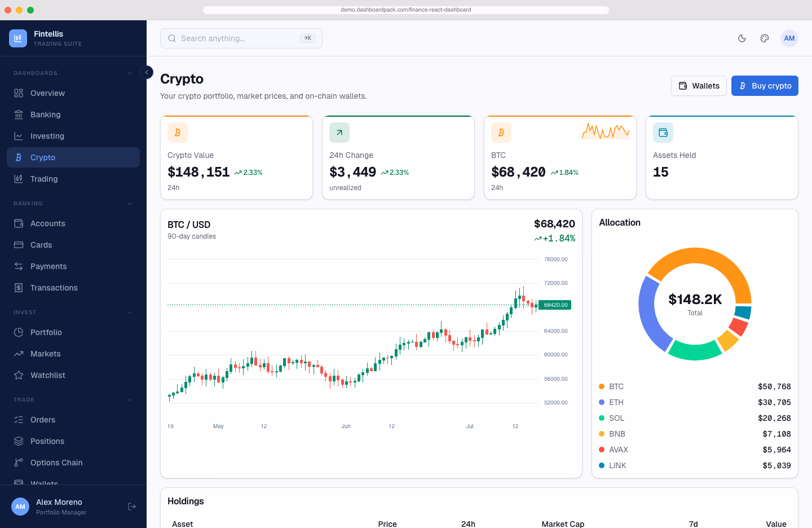Click the teal LINK legend dot
Screen dimensions: 812x528
(602, 465)
